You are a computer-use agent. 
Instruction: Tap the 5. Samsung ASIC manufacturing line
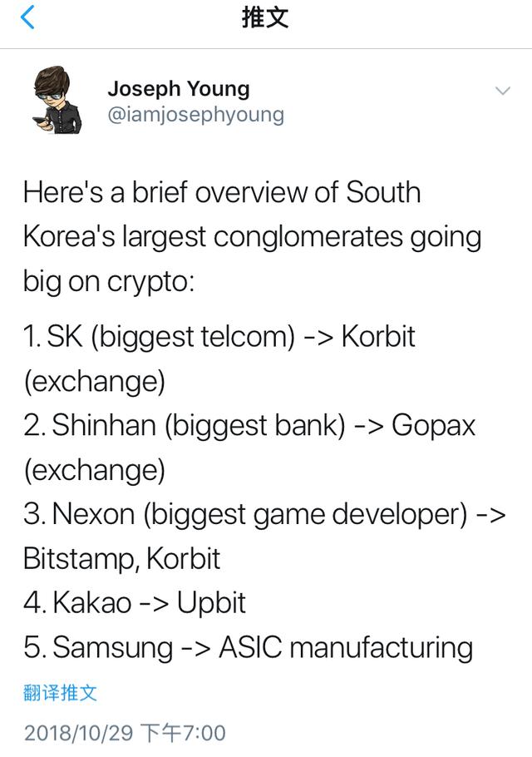[248, 647]
